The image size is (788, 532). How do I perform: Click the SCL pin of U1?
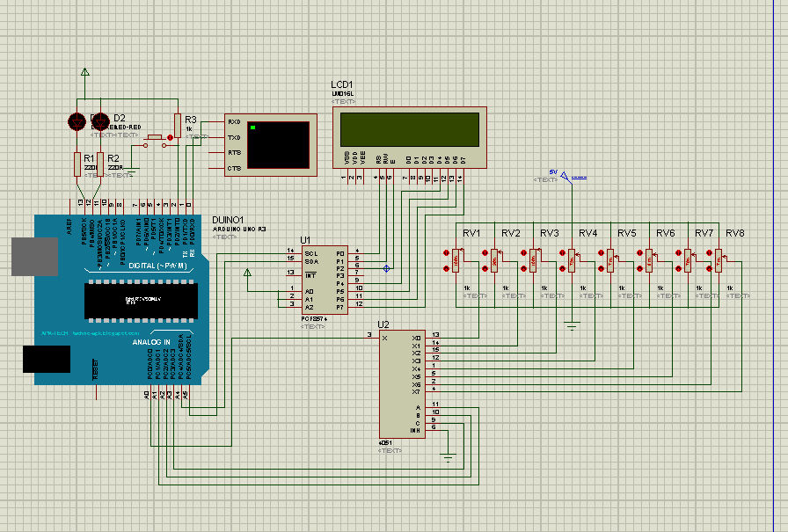pos(310,251)
